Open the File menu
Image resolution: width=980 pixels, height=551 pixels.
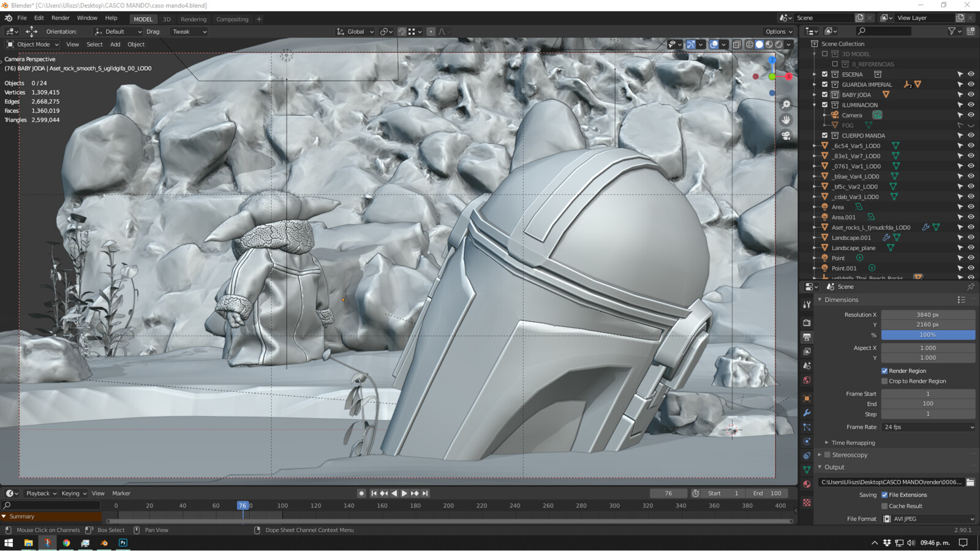pos(22,18)
